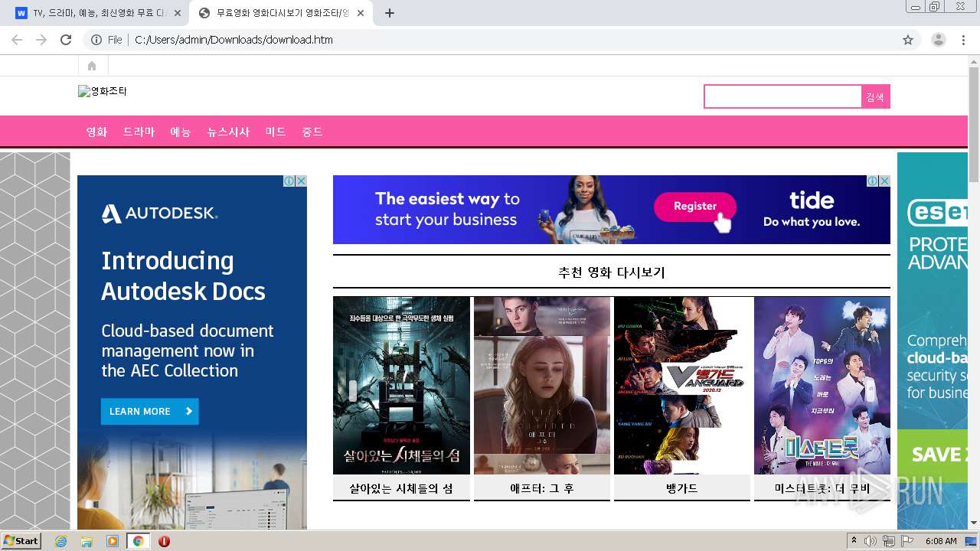Viewport: 980px width, 551px height.
Task: Click the AdChoices info icon on Autodesk ad
Action: coord(289,181)
